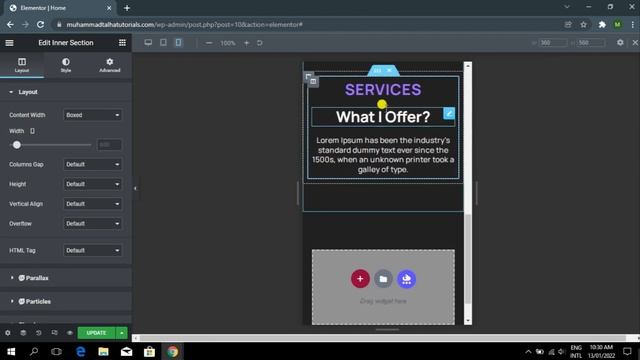The height and width of the screenshot is (360, 640).
Task: Click the preview width input box
Action: tap(553, 42)
